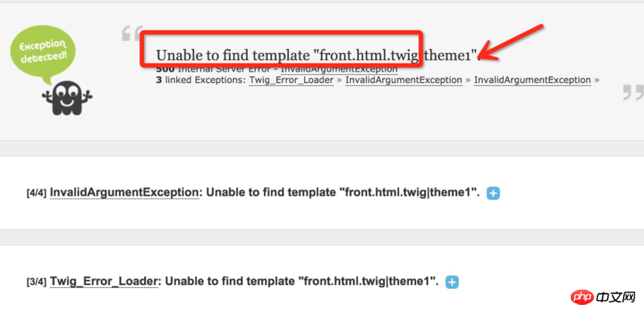Click InvalidArgumentException class name in [4/4] heading
This screenshot has width=644, height=313.
point(125,192)
